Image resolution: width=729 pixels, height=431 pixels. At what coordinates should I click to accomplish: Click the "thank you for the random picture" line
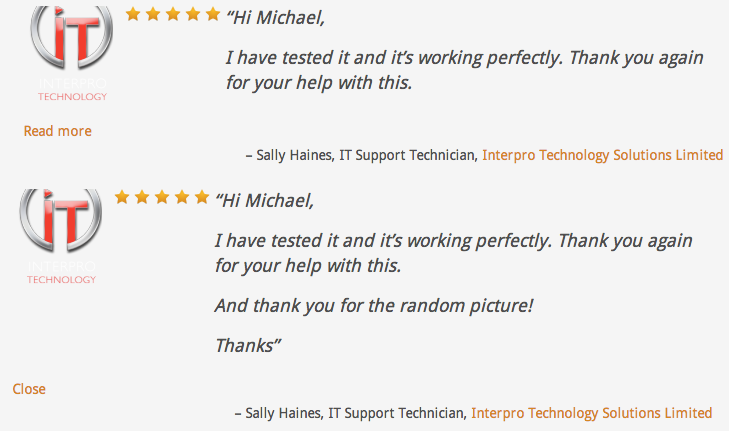point(374,306)
